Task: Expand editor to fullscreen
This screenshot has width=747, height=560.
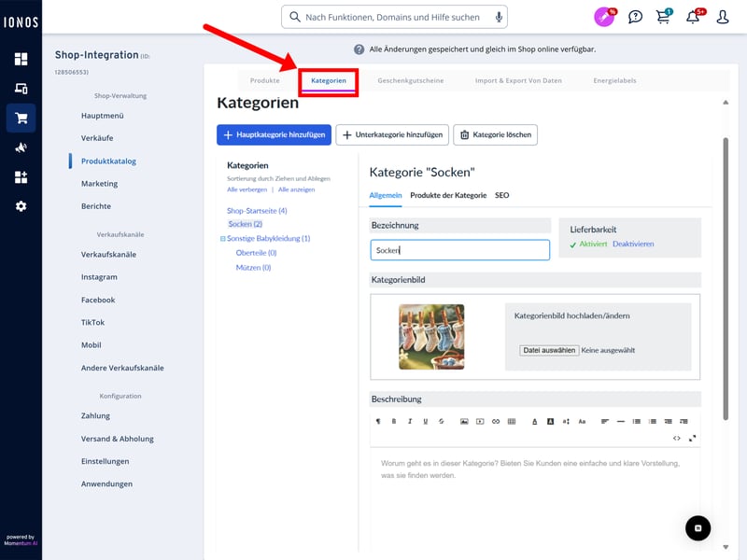Action: (x=692, y=438)
